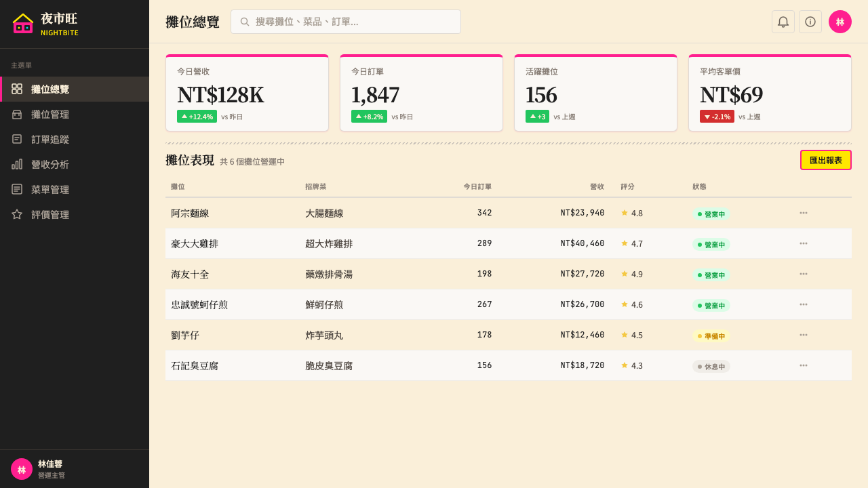Viewport: 868px width, 488px height.
Task: Click the info circle icon
Action: click(810, 22)
